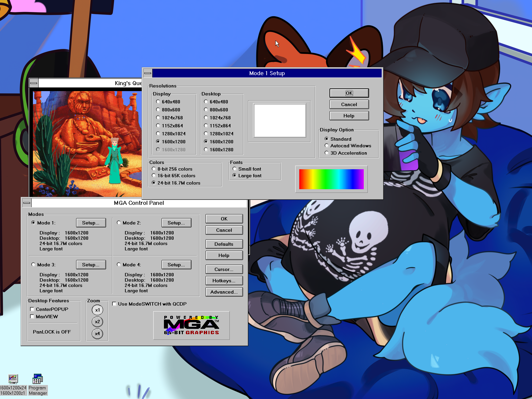Screen dimensions: 532x399
Task: Open Mode 1 Setup window control menu
Action: pyautogui.click(x=148, y=73)
